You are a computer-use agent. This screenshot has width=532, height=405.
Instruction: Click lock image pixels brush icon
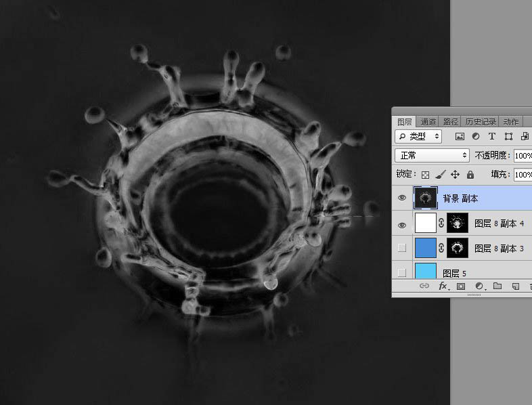440,175
